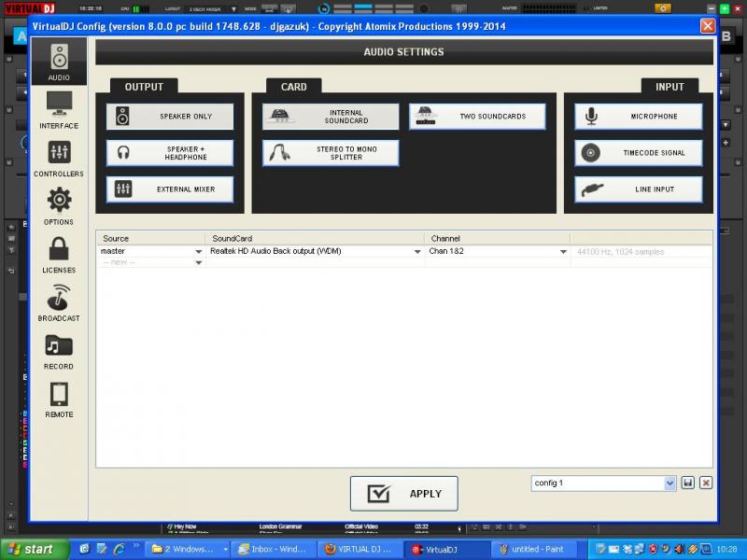Open the Remote section
Screen dimensions: 747x560
[59, 400]
